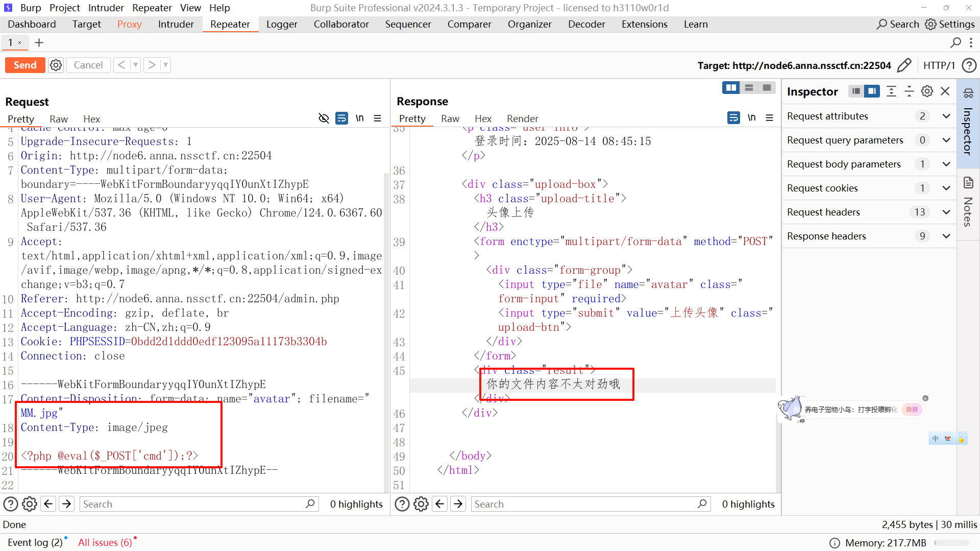Open the Inspector side tab icon
Viewport: 980px width, 551px height.
(x=968, y=93)
